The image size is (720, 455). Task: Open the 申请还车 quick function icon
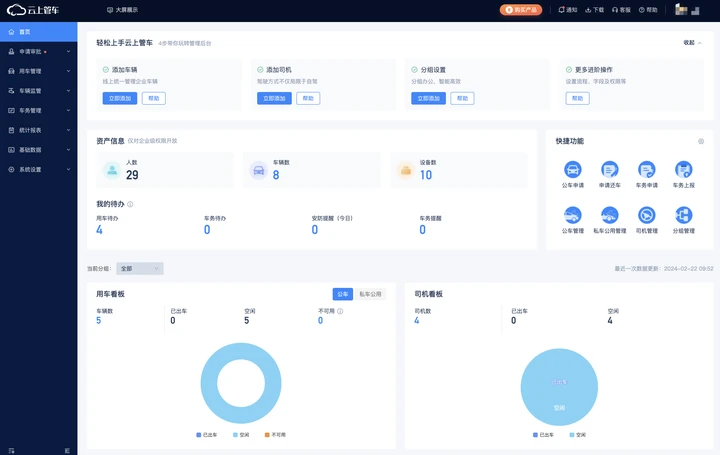[x=610, y=170]
